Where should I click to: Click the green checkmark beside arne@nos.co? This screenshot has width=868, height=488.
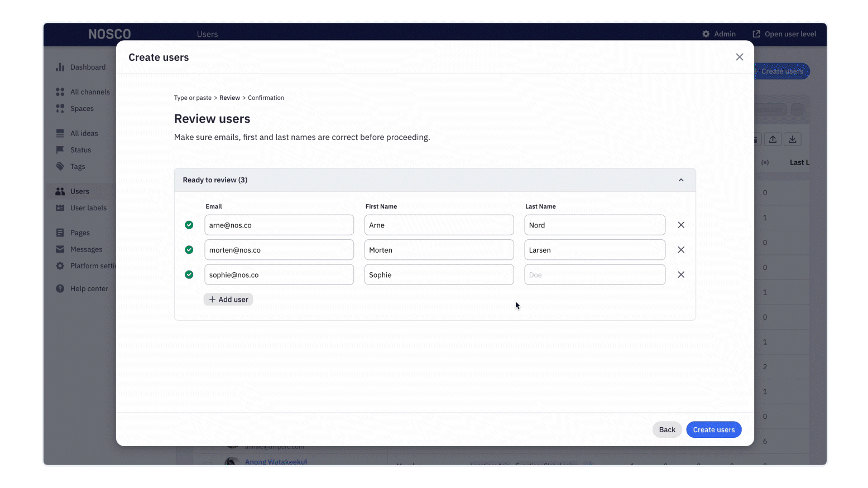[189, 225]
